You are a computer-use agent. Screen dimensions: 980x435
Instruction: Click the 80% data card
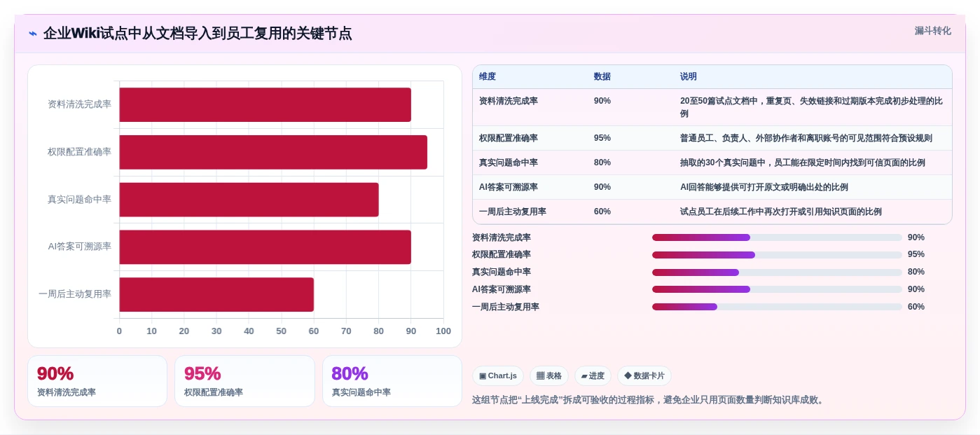pos(392,381)
